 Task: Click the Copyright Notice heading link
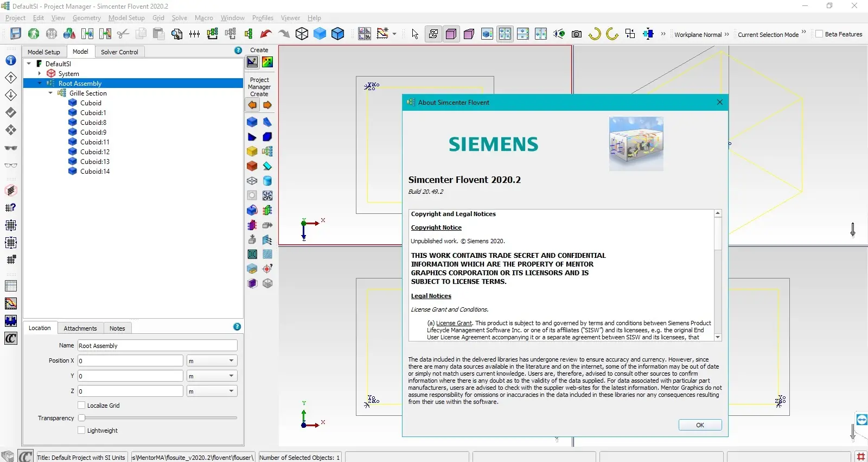(436, 227)
